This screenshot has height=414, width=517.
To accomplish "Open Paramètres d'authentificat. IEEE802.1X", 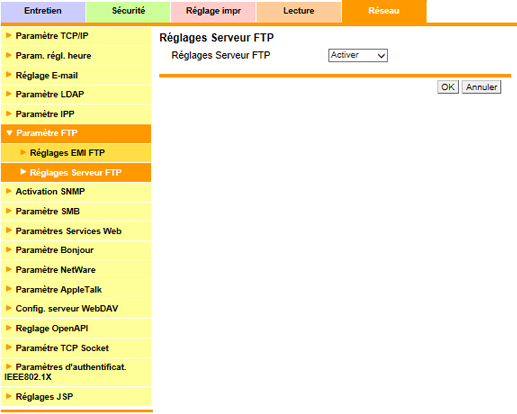I will (x=76, y=372).
